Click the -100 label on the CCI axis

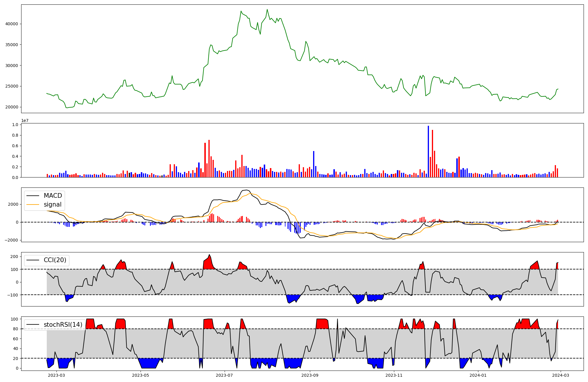coord(13,295)
